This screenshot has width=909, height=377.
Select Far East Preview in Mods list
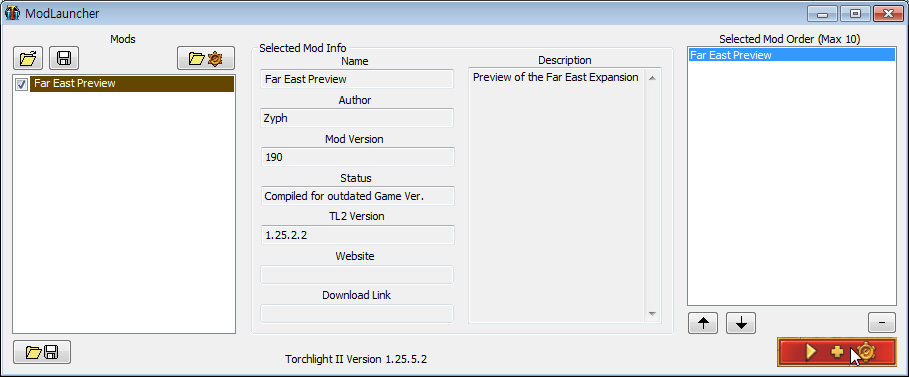[x=132, y=84]
